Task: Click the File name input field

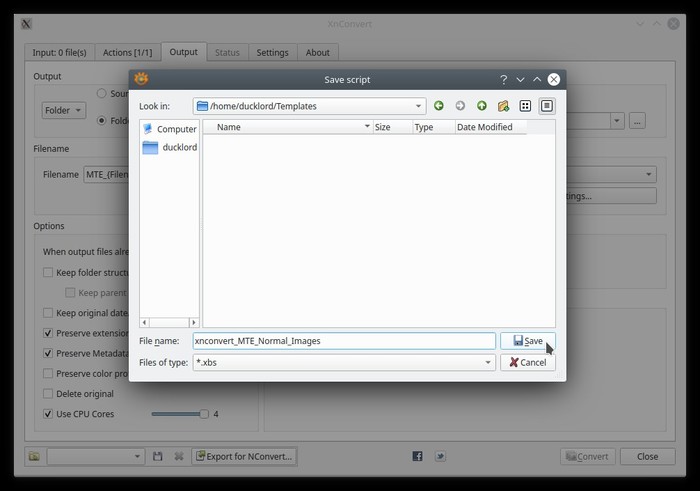Action: [x=344, y=341]
